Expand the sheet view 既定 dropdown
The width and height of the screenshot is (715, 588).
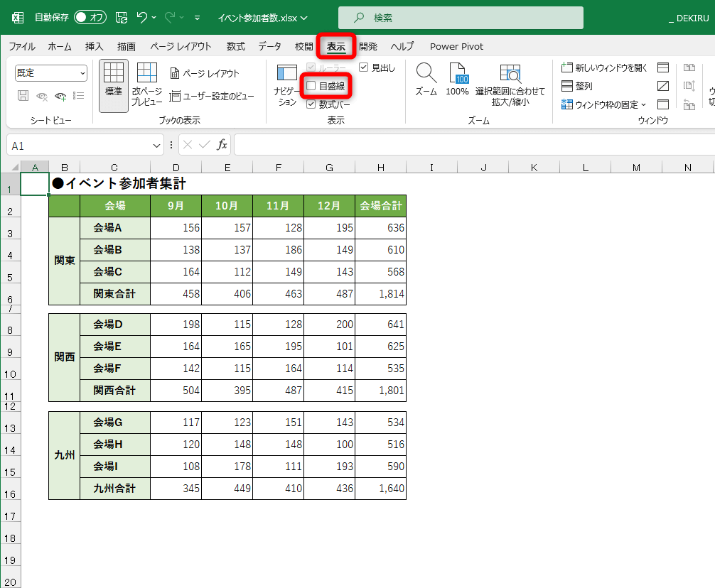tap(82, 73)
